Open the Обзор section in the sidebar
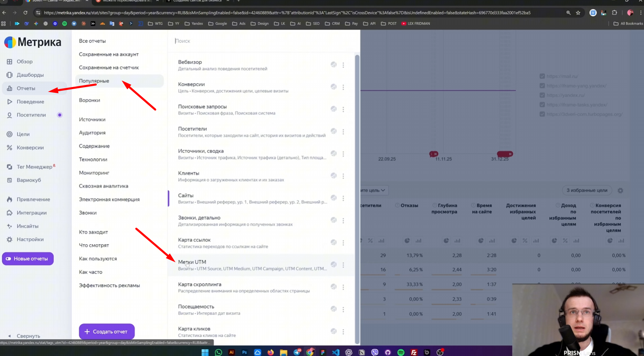The image size is (644, 356). tap(24, 62)
